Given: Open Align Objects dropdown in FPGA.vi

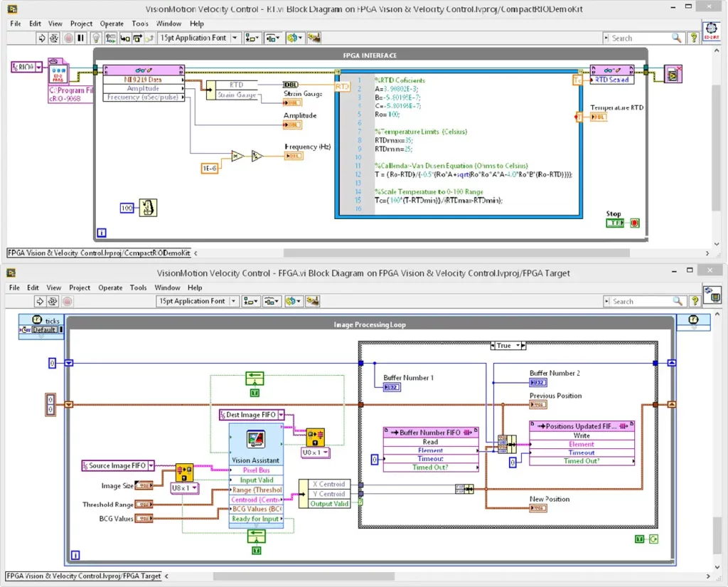Looking at the screenshot, I should [x=251, y=302].
